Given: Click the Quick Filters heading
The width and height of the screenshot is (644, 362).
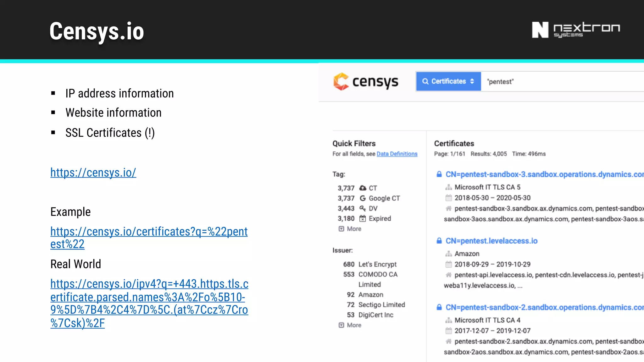Looking at the screenshot, I should 354,144.
